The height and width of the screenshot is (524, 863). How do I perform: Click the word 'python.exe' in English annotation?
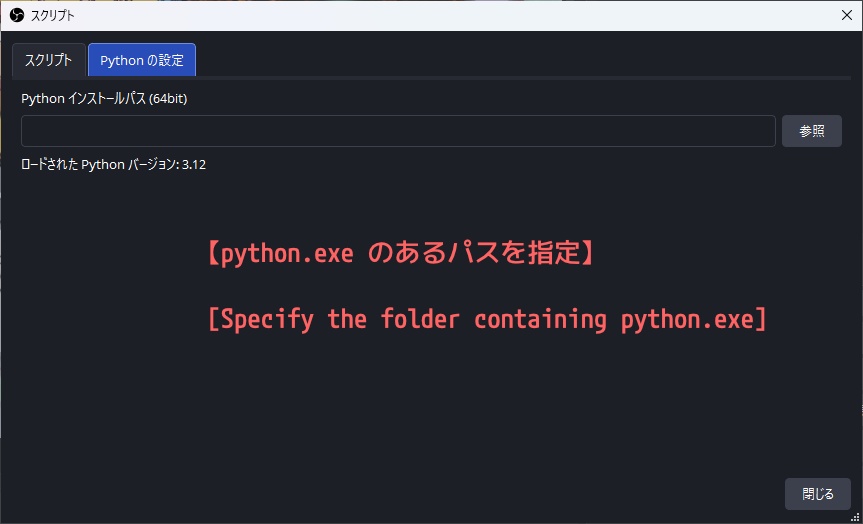(x=687, y=320)
